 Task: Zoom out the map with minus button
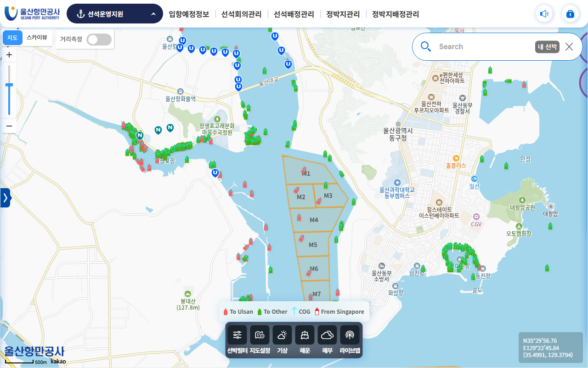point(9,126)
